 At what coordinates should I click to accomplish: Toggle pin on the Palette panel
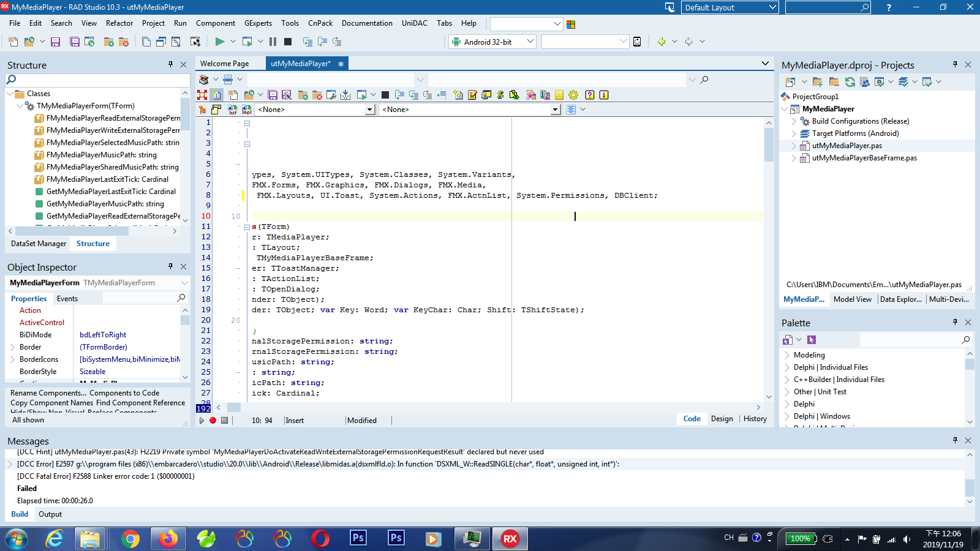tap(955, 322)
